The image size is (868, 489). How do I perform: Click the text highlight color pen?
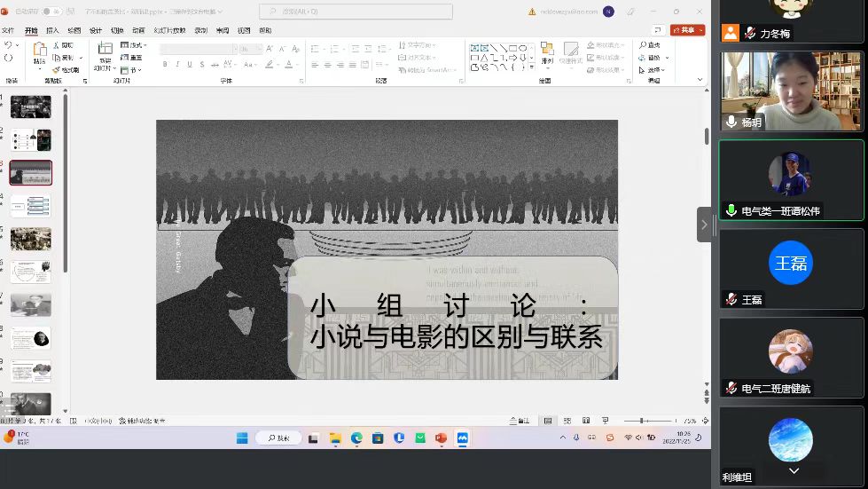tap(270, 65)
